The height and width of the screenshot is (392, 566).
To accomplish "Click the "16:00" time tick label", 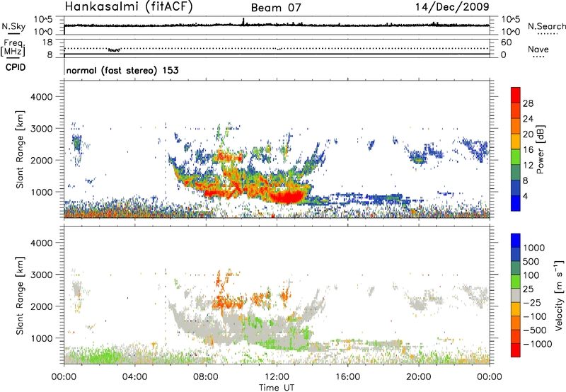I will point(347,377).
